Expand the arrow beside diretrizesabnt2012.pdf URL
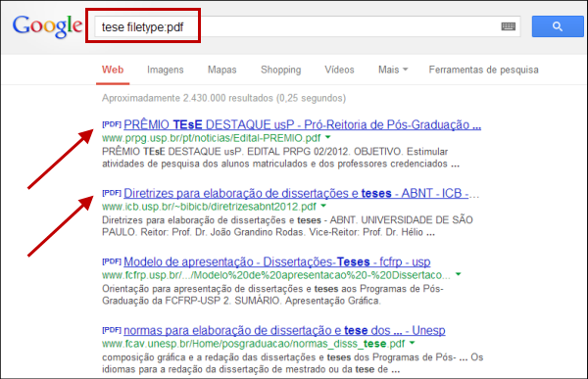The height and width of the screenshot is (379, 588). [323, 207]
